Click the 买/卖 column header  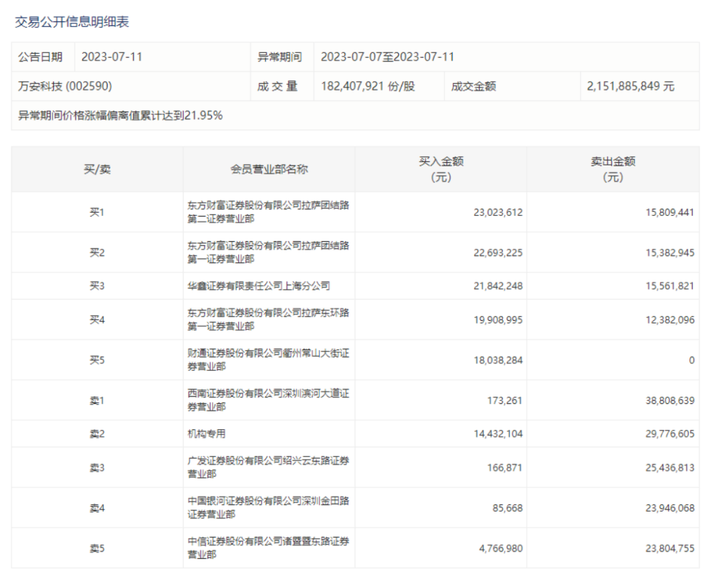(x=97, y=169)
